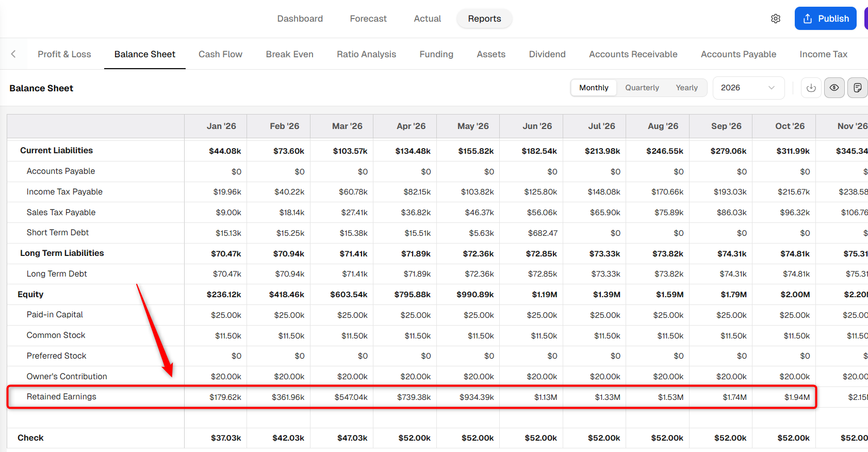868x452 pixels.
Task: Click the Retained Earnings row label
Action: [61, 396]
